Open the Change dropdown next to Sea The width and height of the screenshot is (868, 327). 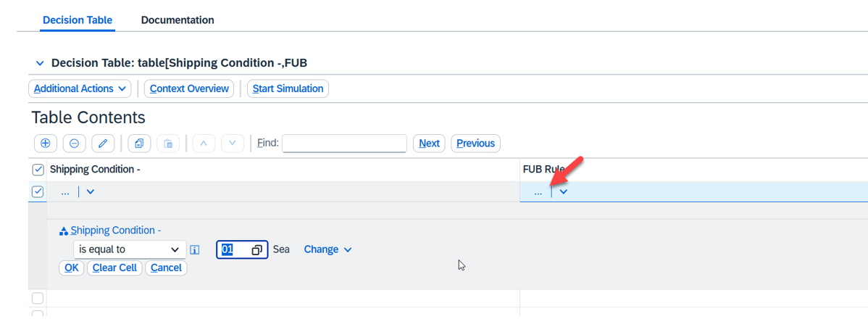[327, 249]
